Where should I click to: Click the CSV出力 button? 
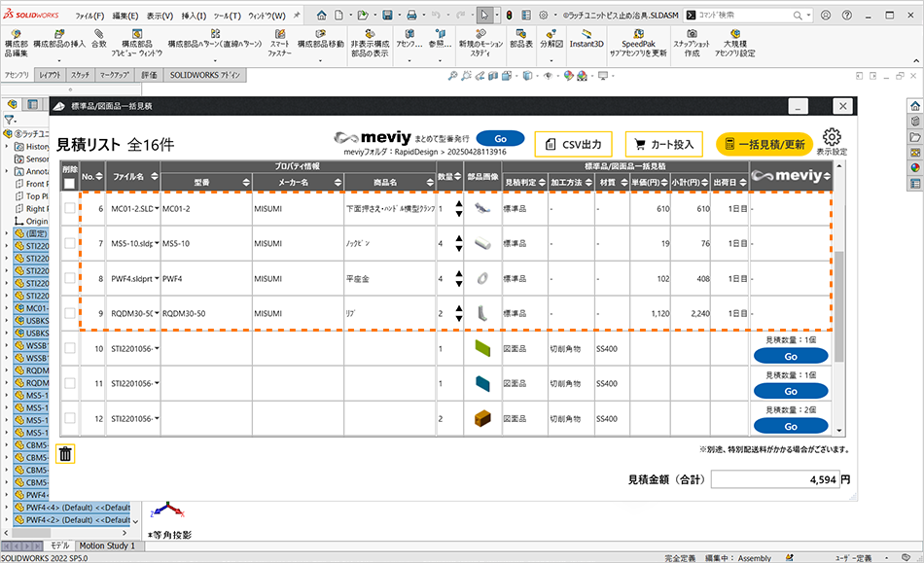(x=574, y=144)
